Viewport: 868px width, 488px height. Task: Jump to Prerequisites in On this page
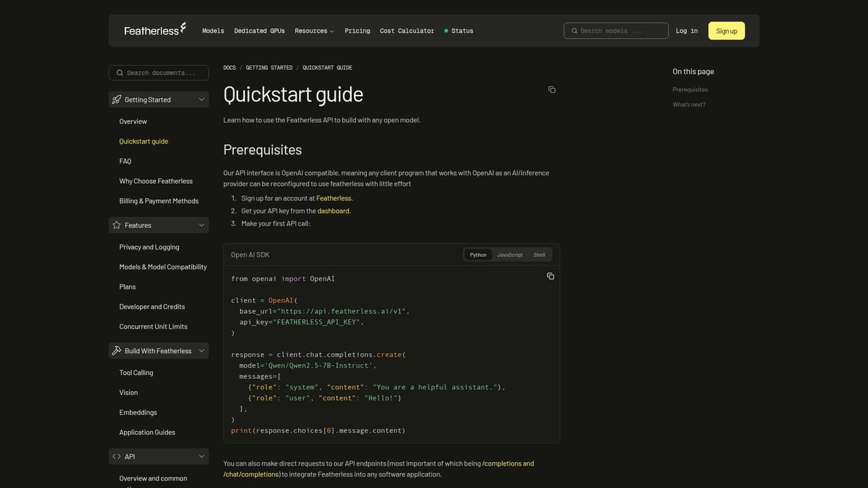click(x=690, y=89)
